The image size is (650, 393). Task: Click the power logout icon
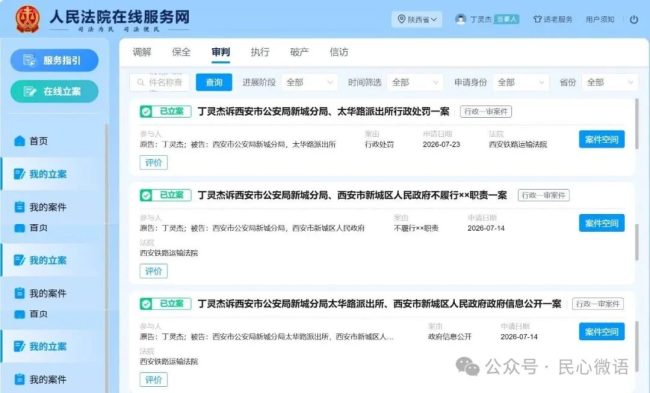coord(634,19)
